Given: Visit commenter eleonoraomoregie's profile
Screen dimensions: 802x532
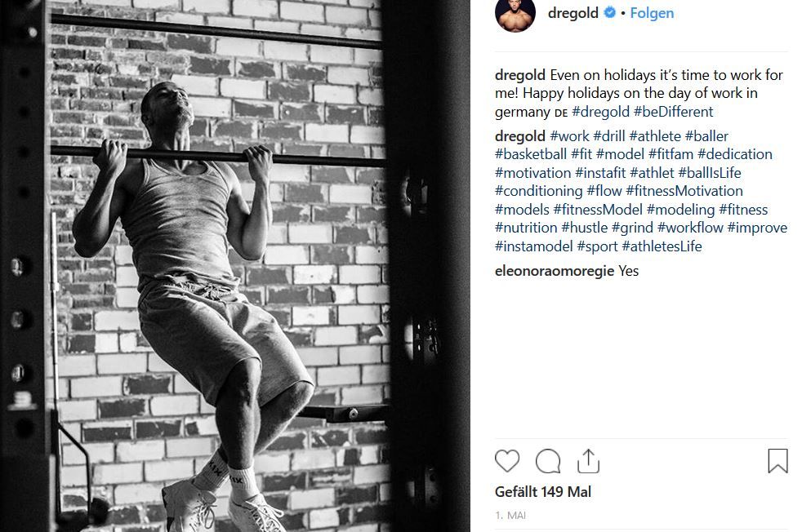Looking at the screenshot, I should pyautogui.click(x=555, y=271).
